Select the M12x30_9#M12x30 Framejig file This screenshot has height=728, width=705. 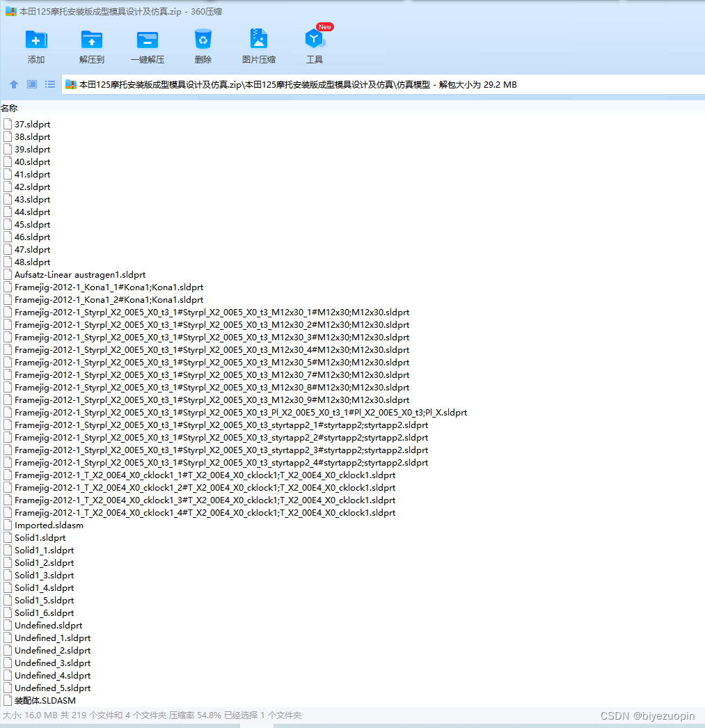pos(212,400)
